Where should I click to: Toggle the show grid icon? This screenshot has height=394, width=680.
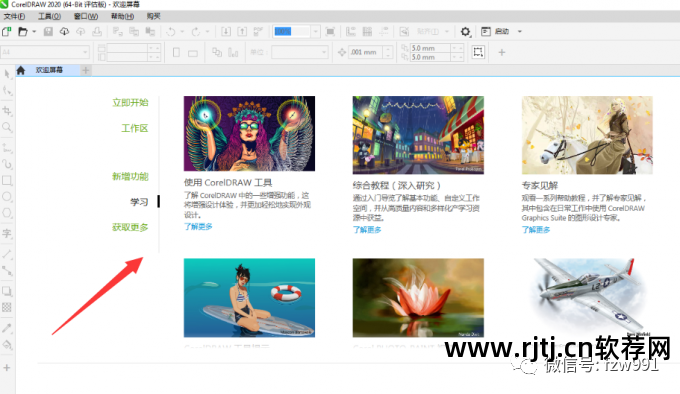pos(367,32)
